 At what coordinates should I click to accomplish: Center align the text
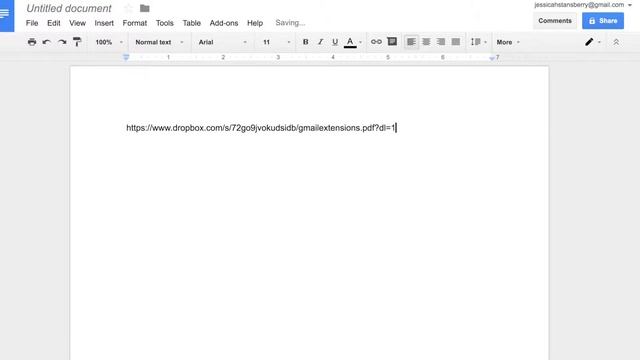(x=426, y=42)
